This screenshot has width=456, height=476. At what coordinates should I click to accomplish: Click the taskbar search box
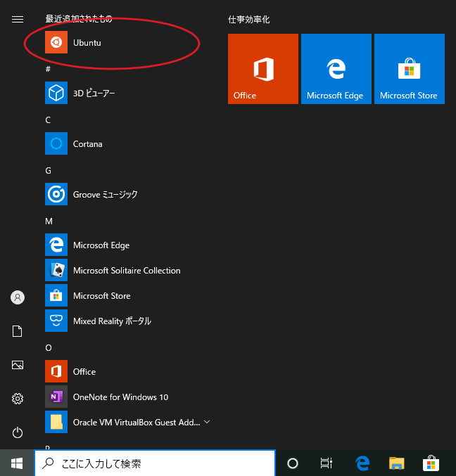[155, 463]
